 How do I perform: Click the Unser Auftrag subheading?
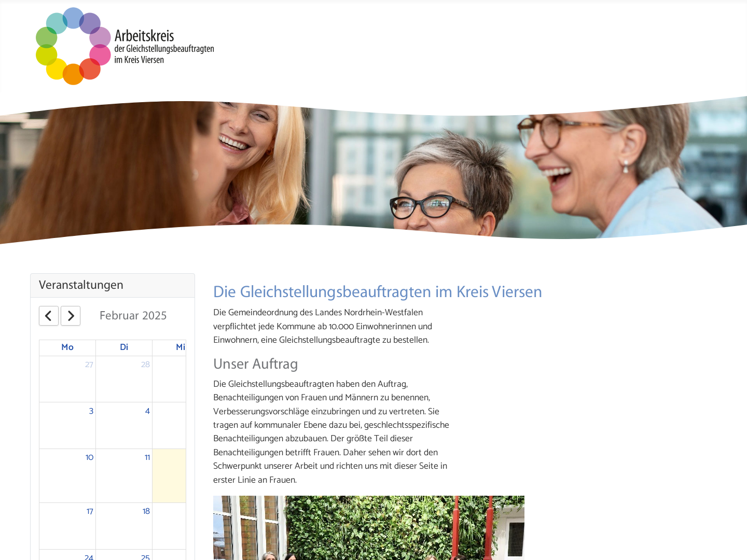pos(256,364)
